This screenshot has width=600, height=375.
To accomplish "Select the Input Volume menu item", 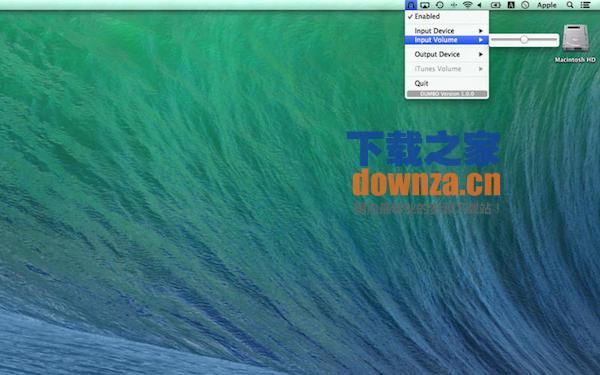I will point(447,40).
